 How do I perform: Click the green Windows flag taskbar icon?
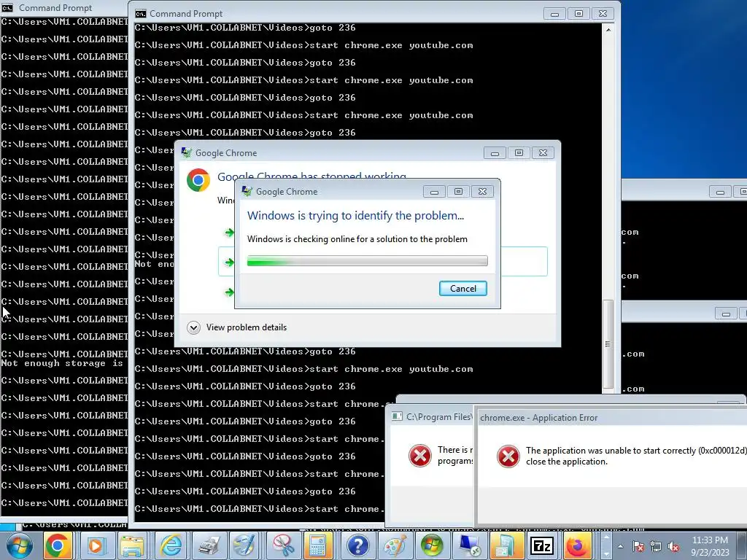(x=432, y=545)
